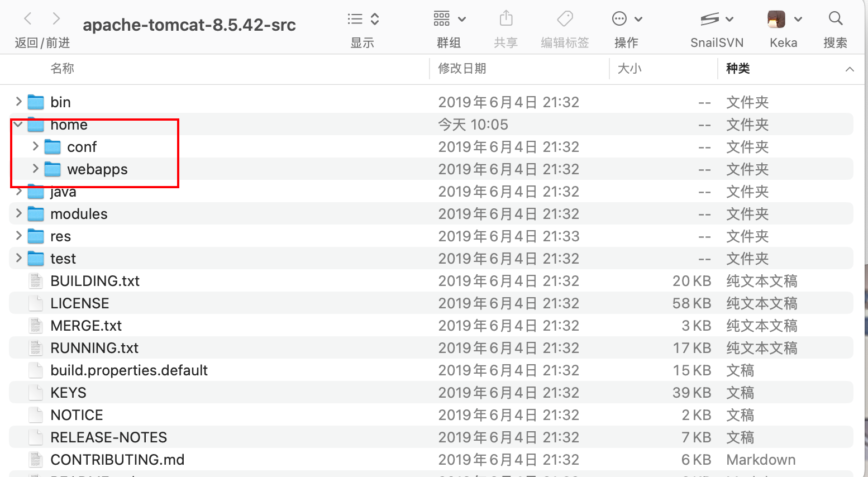The height and width of the screenshot is (477, 868).
Task: Open the Actions ellipsis menu
Action: pos(627,19)
